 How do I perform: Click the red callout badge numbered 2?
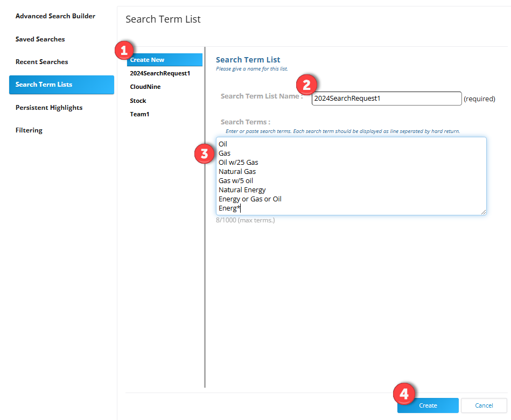click(x=306, y=85)
